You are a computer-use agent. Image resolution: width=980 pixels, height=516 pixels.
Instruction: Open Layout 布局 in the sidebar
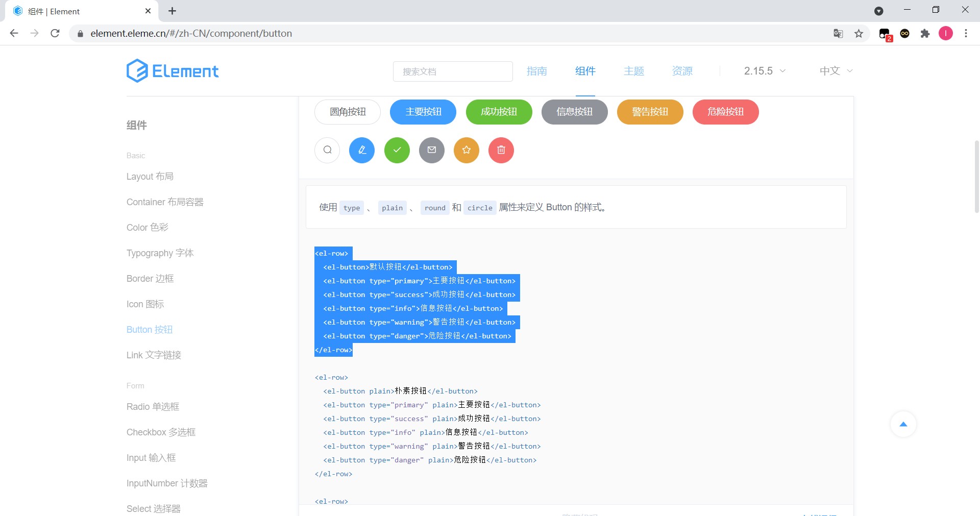150,177
